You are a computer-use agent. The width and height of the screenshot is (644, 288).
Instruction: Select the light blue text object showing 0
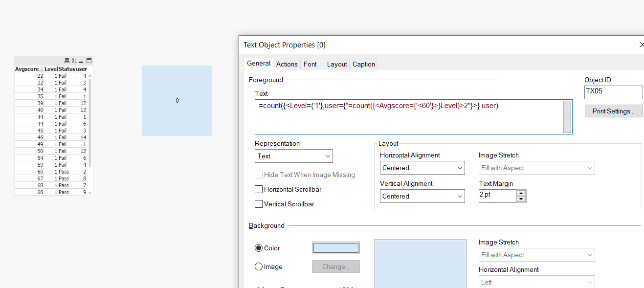click(177, 101)
